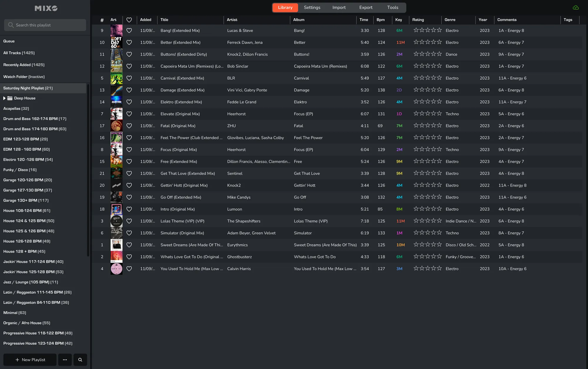
Task: Sort by the Bpm column header
Action: (x=380, y=20)
